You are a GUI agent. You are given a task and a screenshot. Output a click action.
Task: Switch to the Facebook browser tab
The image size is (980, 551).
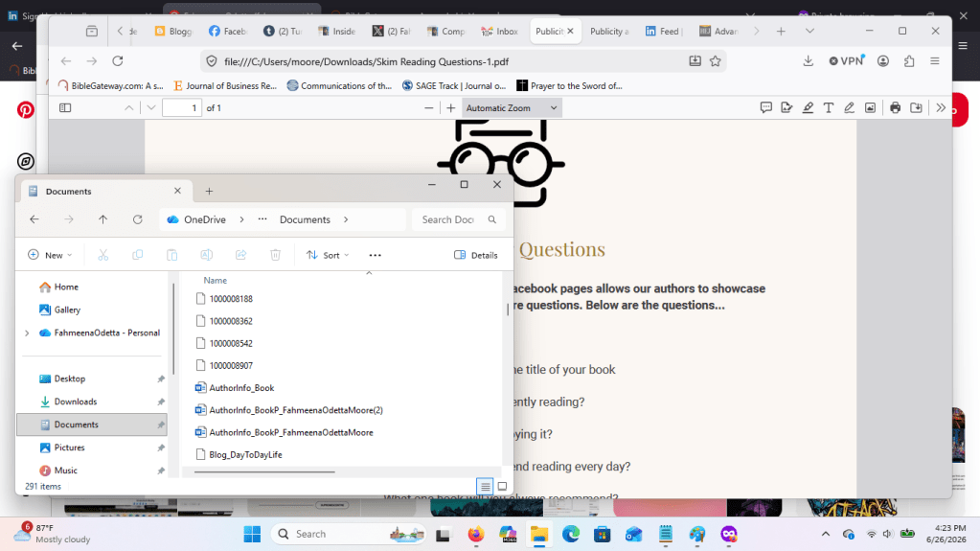[x=227, y=32]
